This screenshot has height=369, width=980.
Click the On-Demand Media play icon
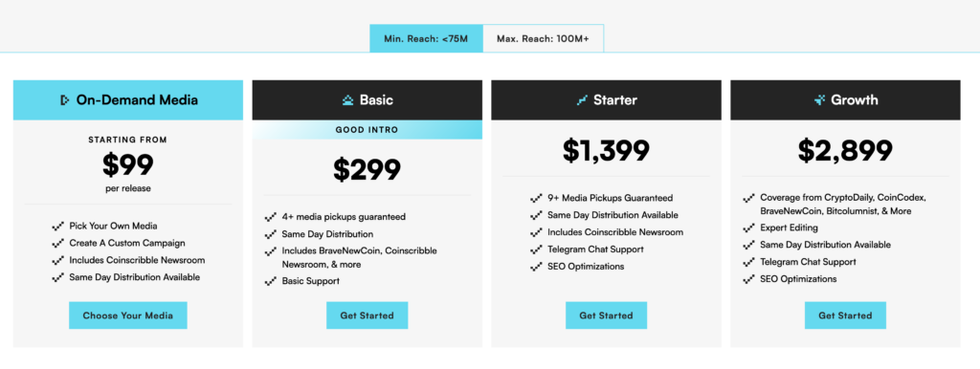coord(64,100)
